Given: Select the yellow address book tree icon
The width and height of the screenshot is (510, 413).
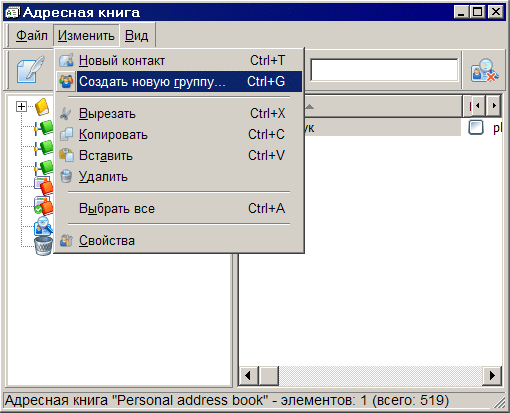Looking at the screenshot, I should [x=43, y=107].
